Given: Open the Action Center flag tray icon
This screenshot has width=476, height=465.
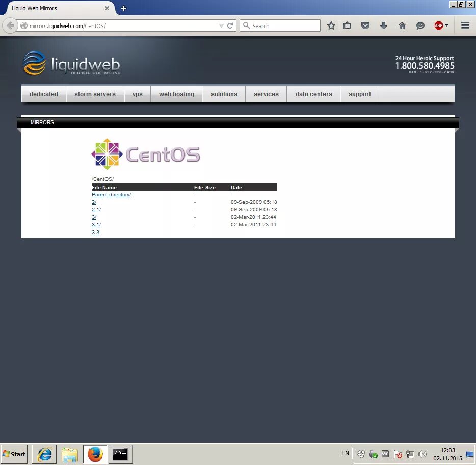Looking at the screenshot, I should (x=398, y=454).
